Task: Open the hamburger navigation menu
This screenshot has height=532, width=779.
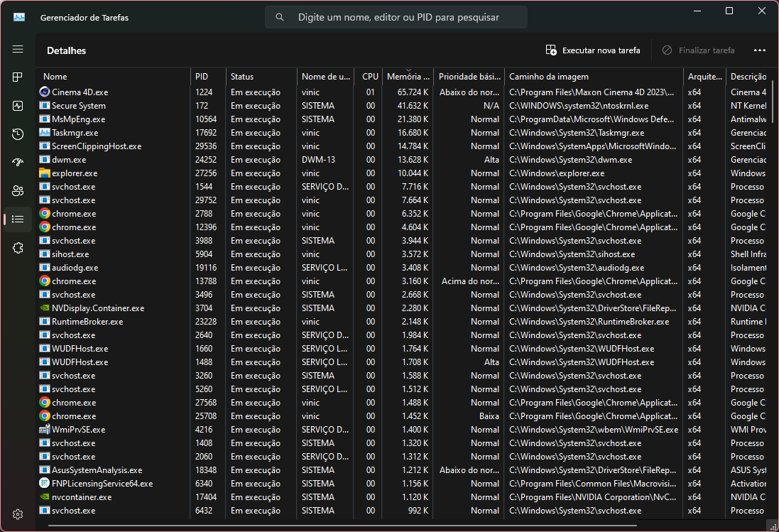Action: click(18, 49)
